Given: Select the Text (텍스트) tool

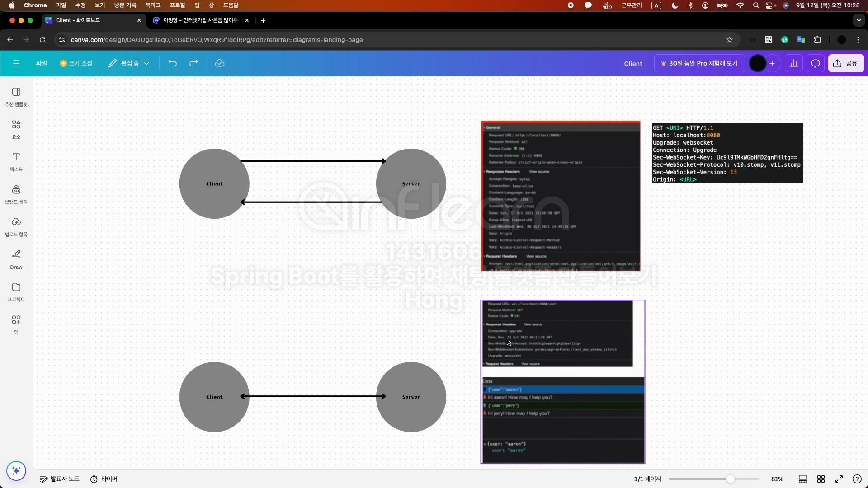Looking at the screenshot, I should (16, 161).
